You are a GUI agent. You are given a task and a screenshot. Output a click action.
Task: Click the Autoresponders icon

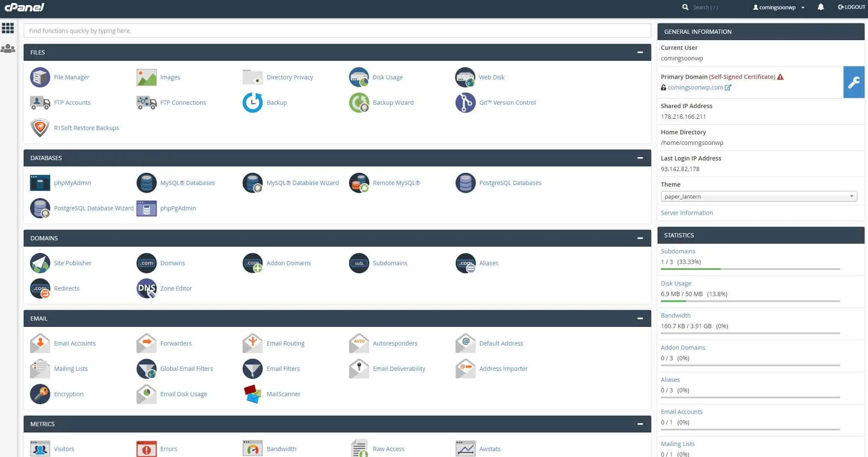tap(359, 343)
